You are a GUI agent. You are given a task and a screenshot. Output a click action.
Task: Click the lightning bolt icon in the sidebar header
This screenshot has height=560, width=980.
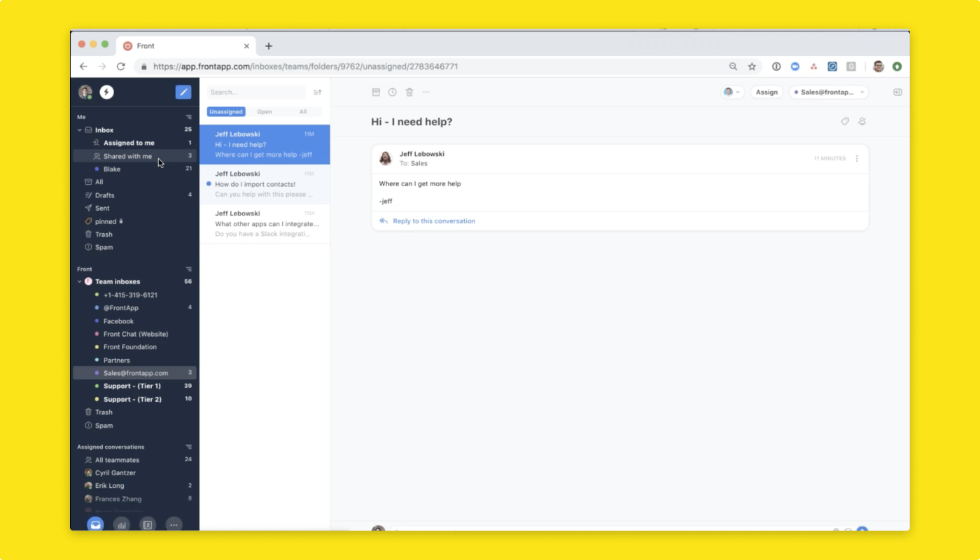point(106,92)
